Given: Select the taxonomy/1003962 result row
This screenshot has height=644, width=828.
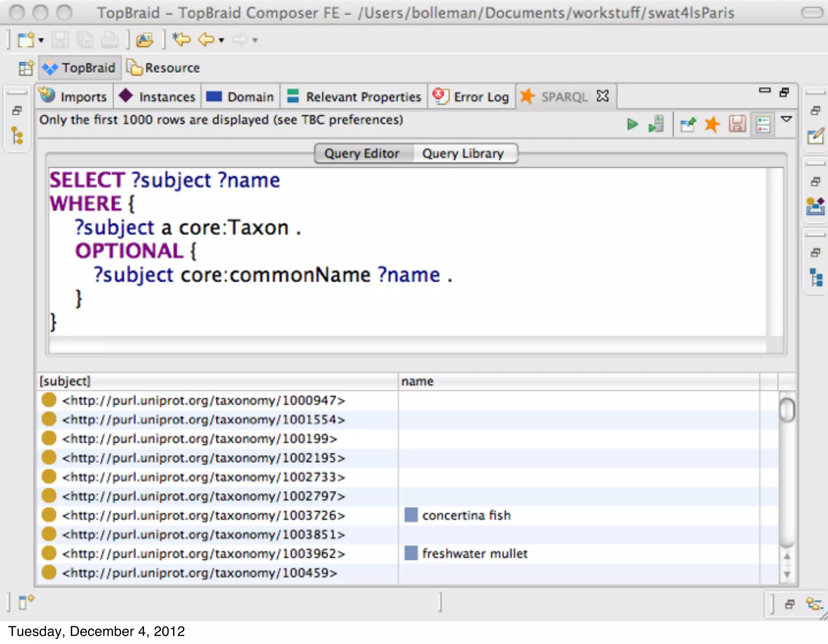Looking at the screenshot, I should [x=203, y=553].
